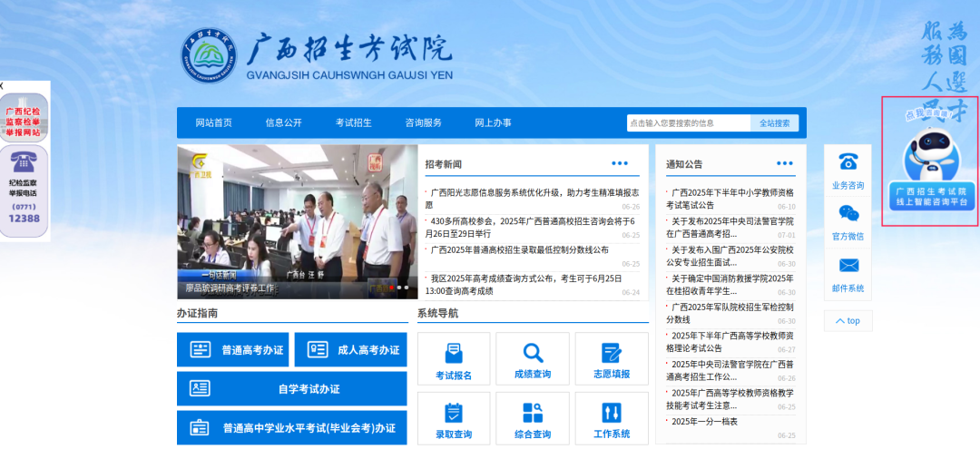Select the 咨询服务 navigation menu item
Viewport: 980px width, 449px height.
[x=424, y=123]
